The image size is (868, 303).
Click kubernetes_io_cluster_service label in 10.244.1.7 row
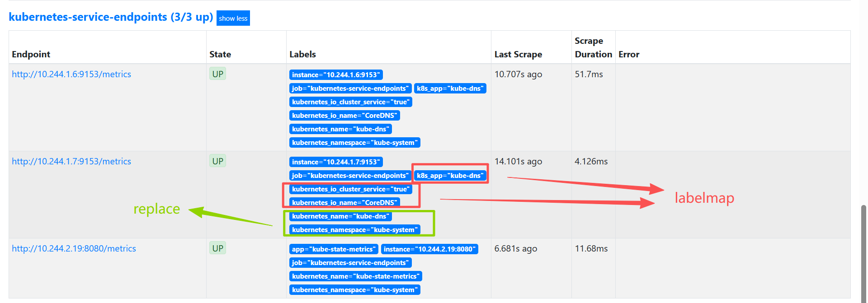pos(351,189)
